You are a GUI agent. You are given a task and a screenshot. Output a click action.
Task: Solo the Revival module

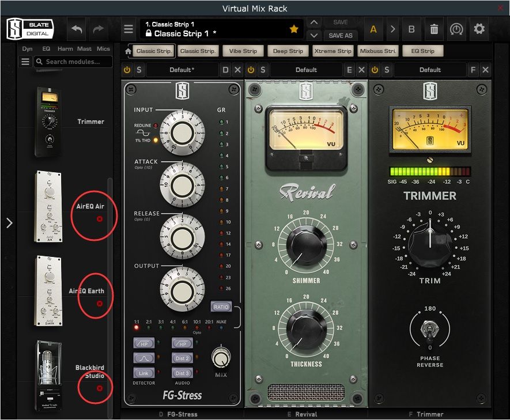coord(263,70)
